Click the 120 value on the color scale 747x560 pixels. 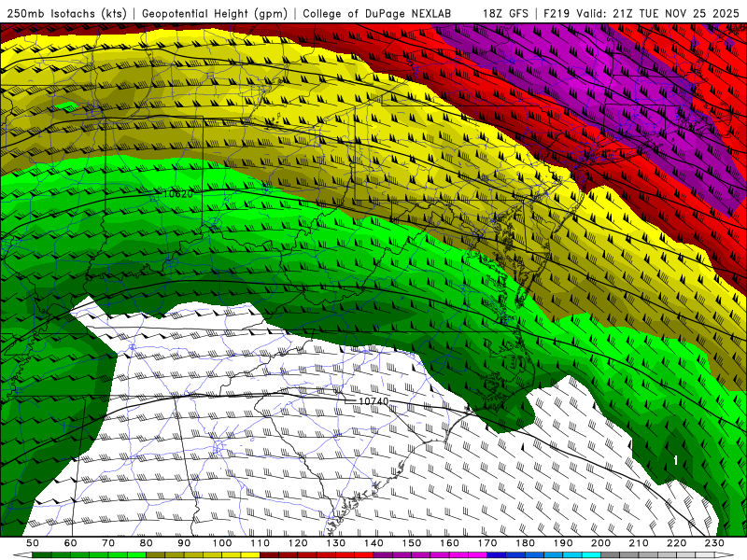[298, 543]
